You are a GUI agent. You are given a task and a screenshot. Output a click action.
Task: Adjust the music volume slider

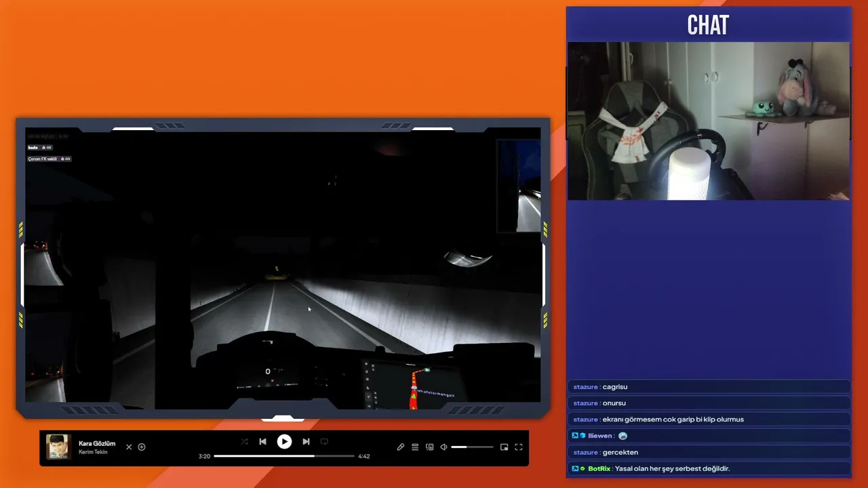472,447
